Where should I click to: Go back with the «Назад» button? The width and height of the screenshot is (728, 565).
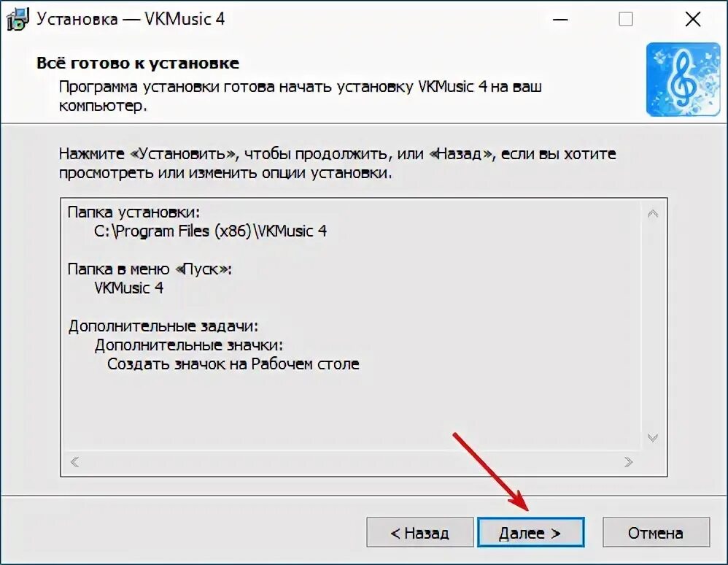pyautogui.click(x=419, y=532)
